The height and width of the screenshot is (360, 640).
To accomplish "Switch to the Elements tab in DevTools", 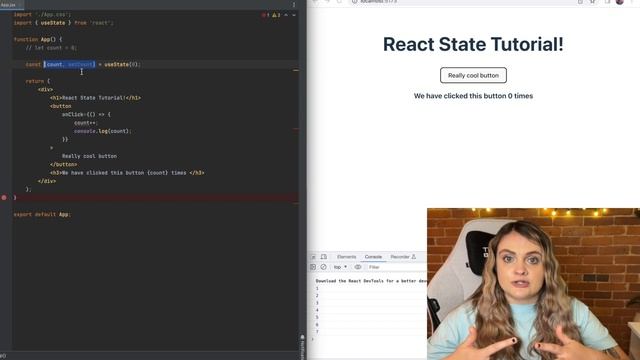I will [x=347, y=257].
